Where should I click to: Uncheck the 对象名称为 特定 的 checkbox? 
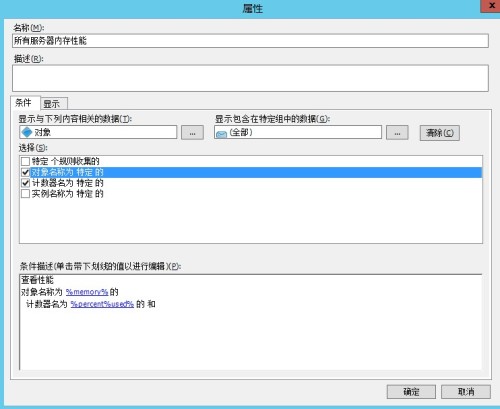coord(25,172)
